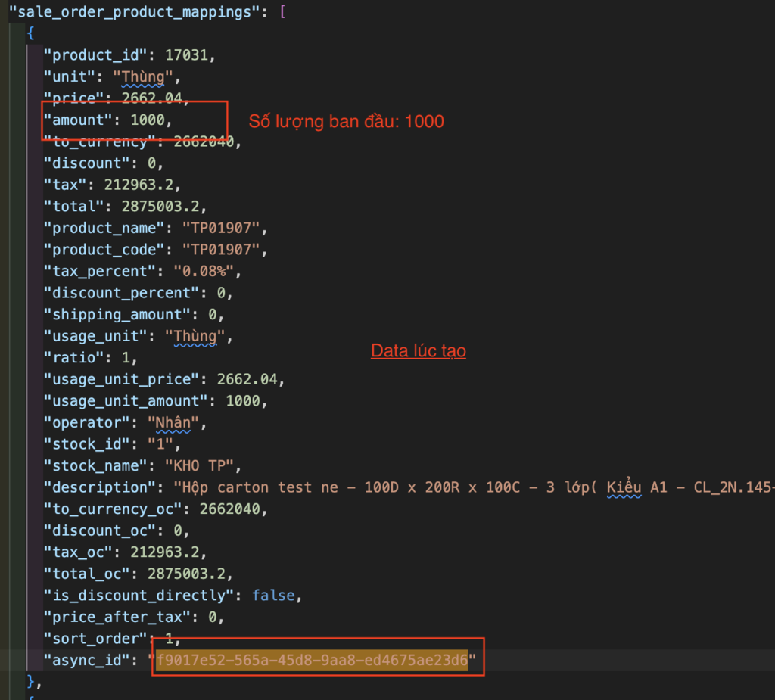This screenshot has height=700, width=775.
Task: Click the "unit" value "Thùng"
Action: [x=143, y=76]
